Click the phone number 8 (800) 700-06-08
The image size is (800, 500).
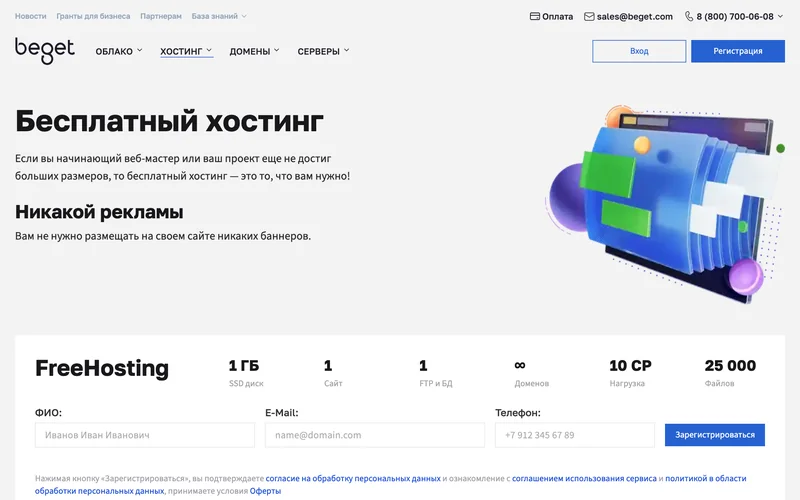(x=735, y=16)
